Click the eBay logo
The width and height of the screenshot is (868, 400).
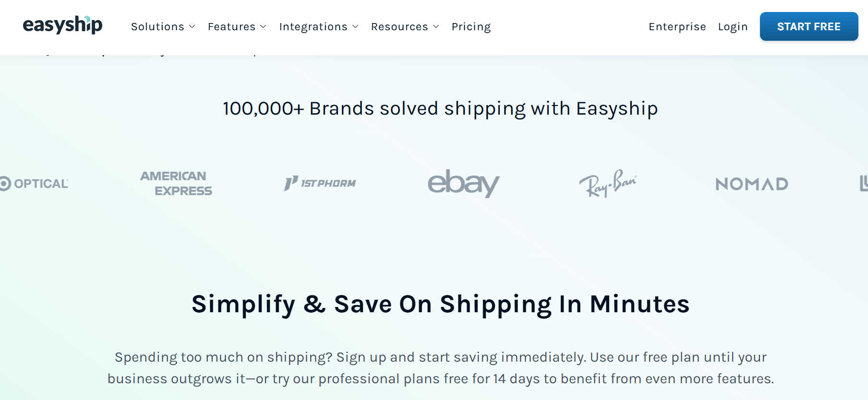[x=463, y=183]
